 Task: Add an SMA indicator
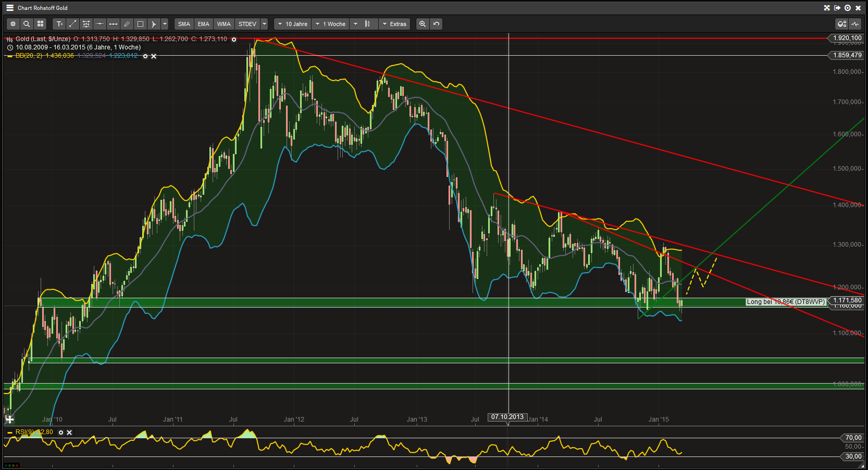click(183, 24)
